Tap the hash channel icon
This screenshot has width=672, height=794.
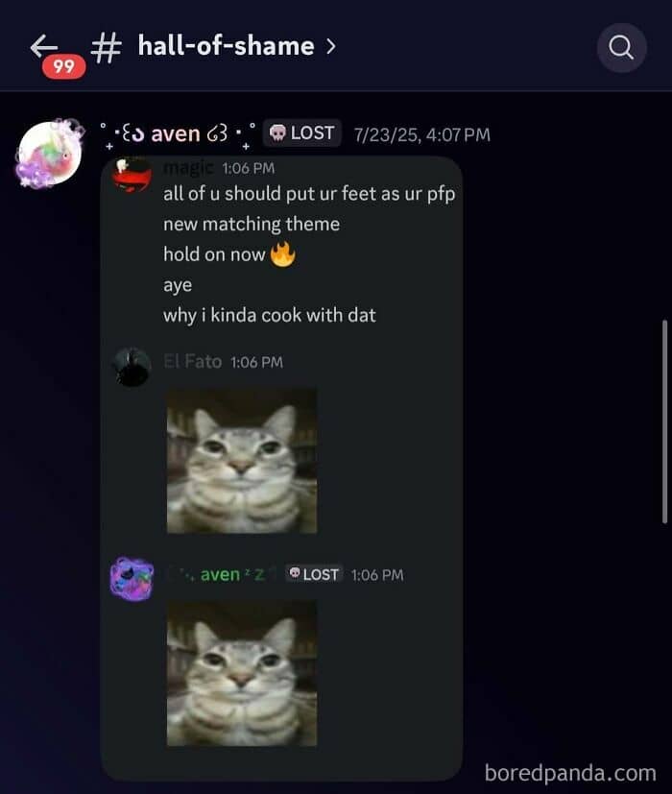coord(107,47)
